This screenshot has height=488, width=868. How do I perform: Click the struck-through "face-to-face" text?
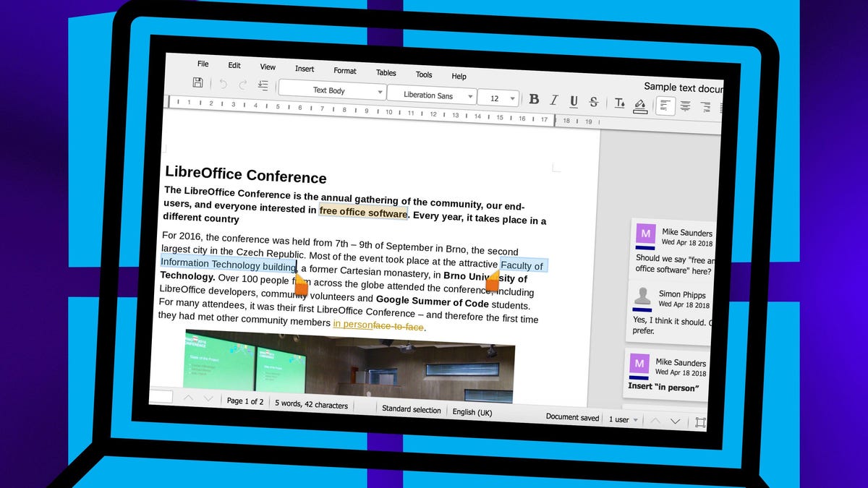399,327
